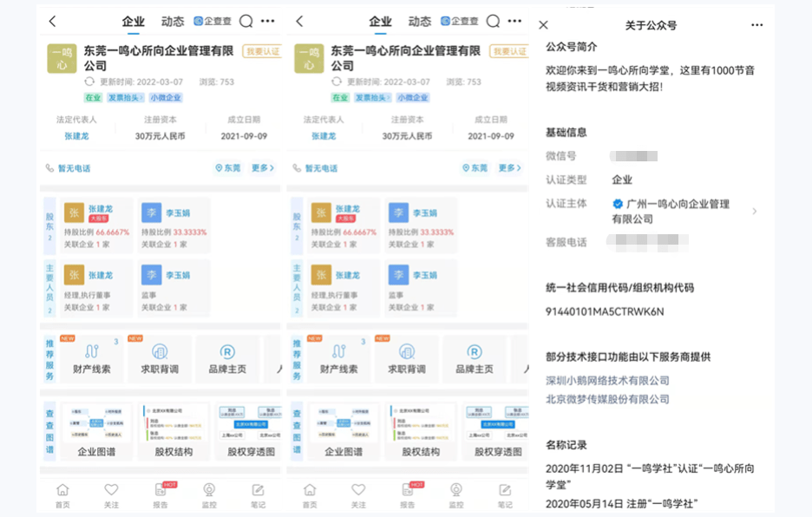The width and height of the screenshot is (812, 517).
Task: Close the 关于公众号 page with the X icon
Action: (544, 25)
